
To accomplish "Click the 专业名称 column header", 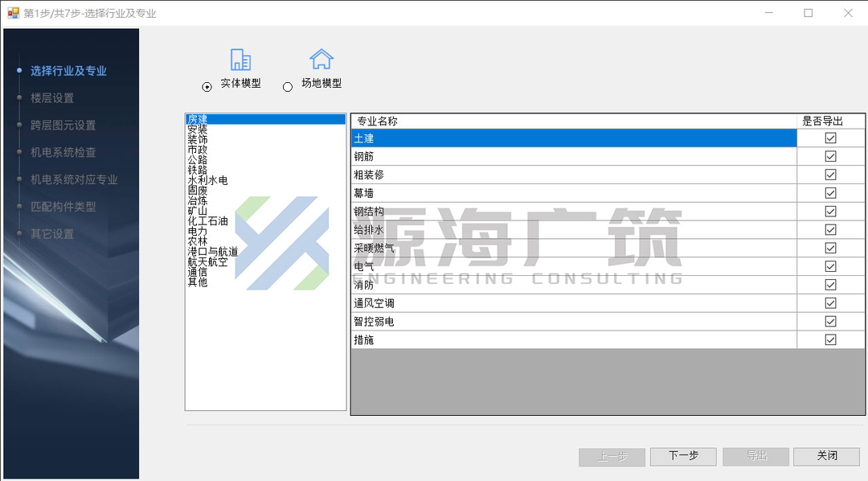I will 574,121.
